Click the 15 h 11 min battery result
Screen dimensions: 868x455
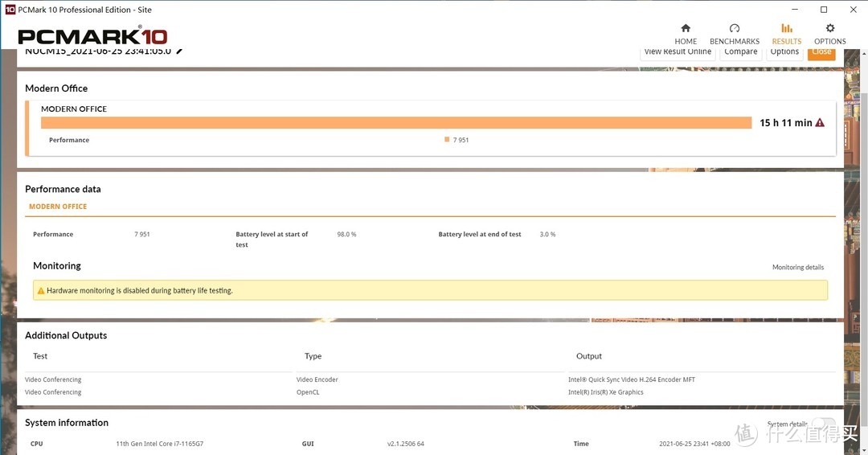785,123
